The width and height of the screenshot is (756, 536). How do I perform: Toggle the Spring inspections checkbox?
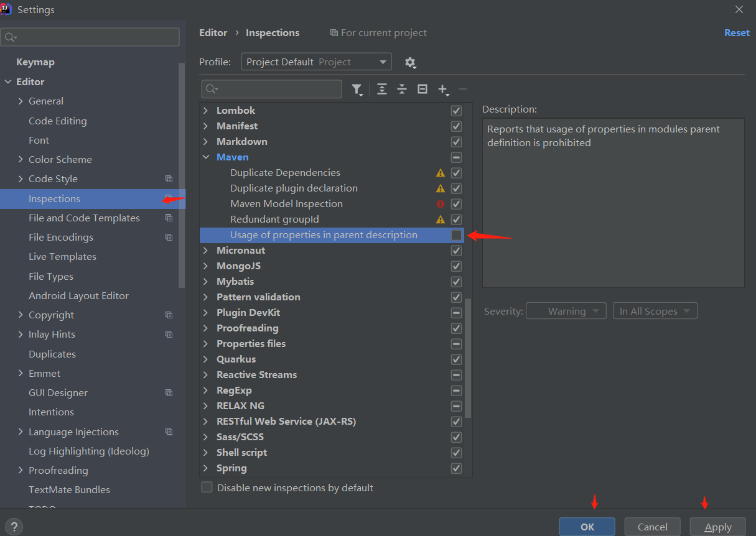click(x=456, y=468)
